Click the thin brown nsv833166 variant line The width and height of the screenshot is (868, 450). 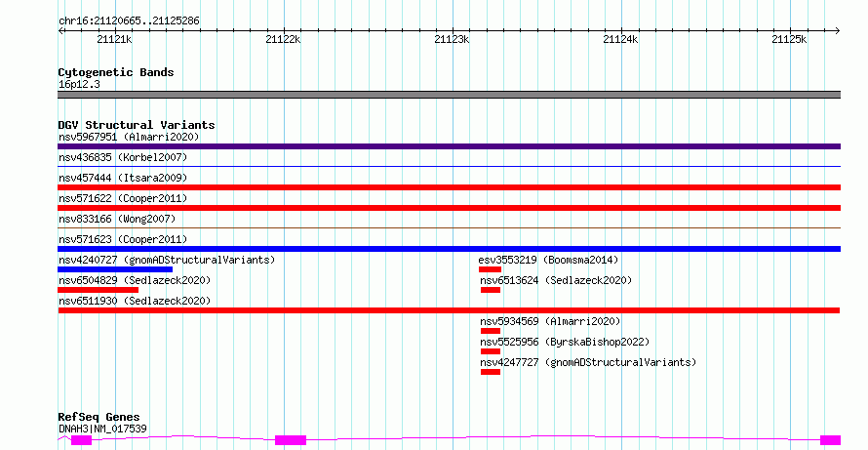449,227
